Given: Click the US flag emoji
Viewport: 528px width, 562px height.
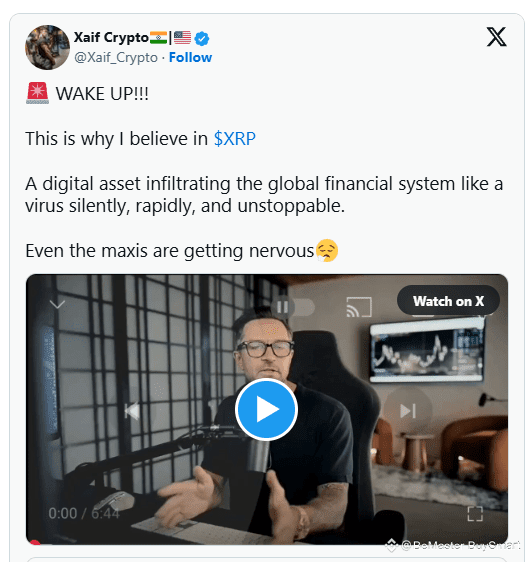Looking at the screenshot, I should coord(182,37).
